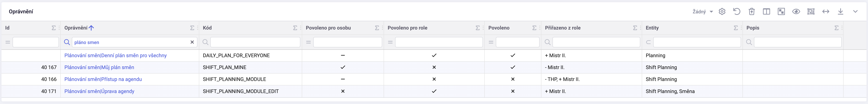Screen dimensions: 868x104
Task: Clear the 'pláno smen' filter text
Action: pos(192,42)
